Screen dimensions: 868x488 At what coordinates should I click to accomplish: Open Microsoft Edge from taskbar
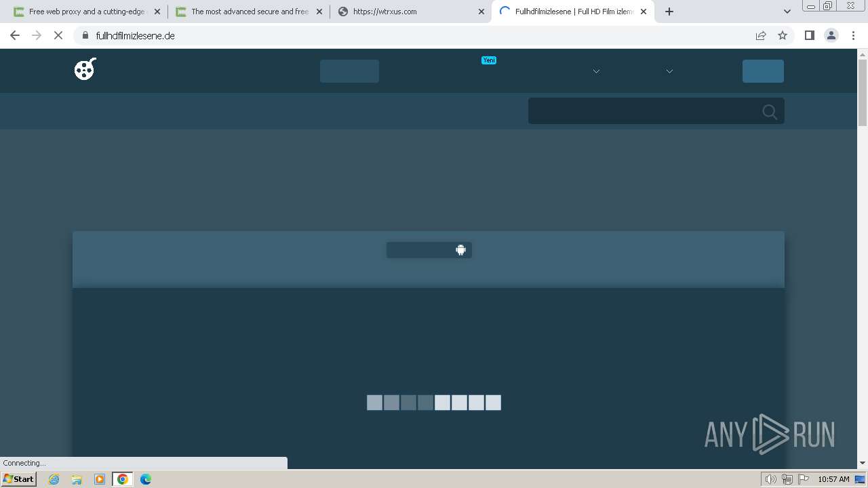click(x=146, y=479)
